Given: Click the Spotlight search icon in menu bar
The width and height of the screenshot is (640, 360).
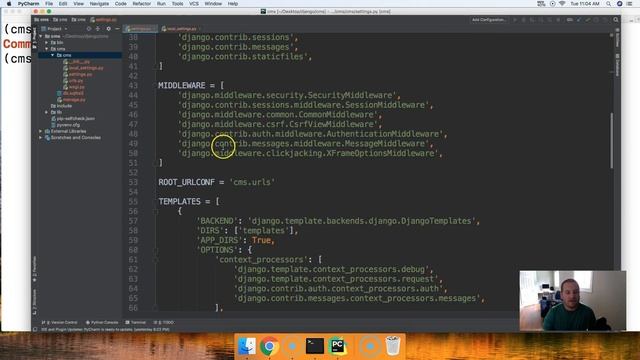Looking at the screenshot, I should 608,4.
